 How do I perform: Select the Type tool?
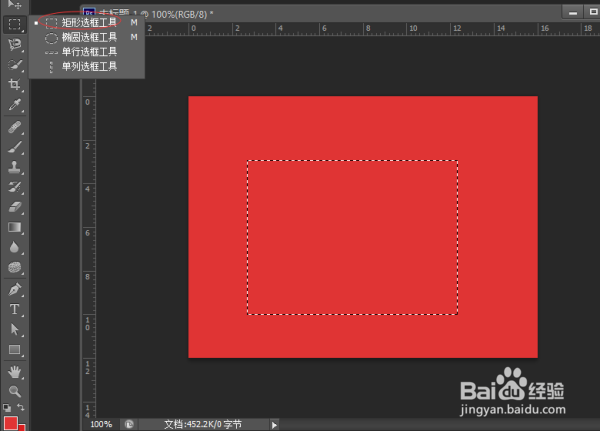pyautogui.click(x=15, y=309)
